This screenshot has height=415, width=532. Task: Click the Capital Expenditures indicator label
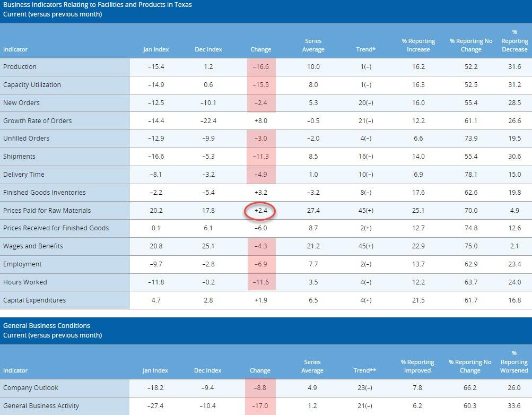(34, 300)
